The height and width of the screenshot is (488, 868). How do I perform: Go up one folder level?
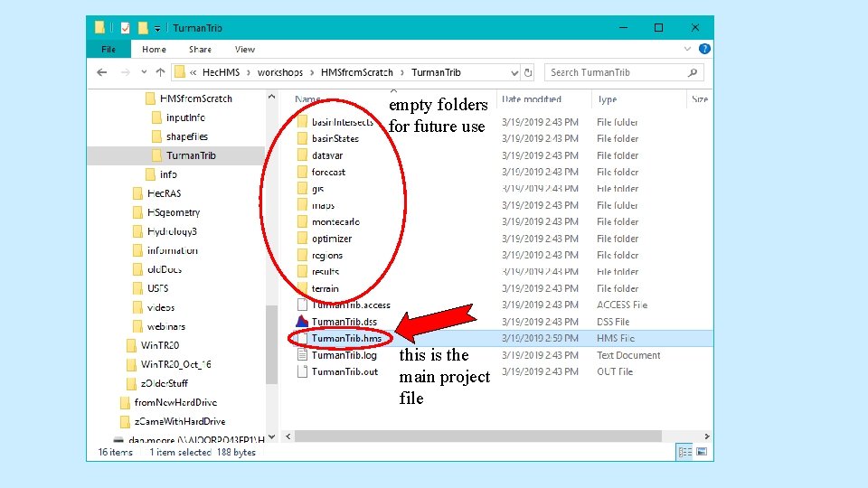161,72
